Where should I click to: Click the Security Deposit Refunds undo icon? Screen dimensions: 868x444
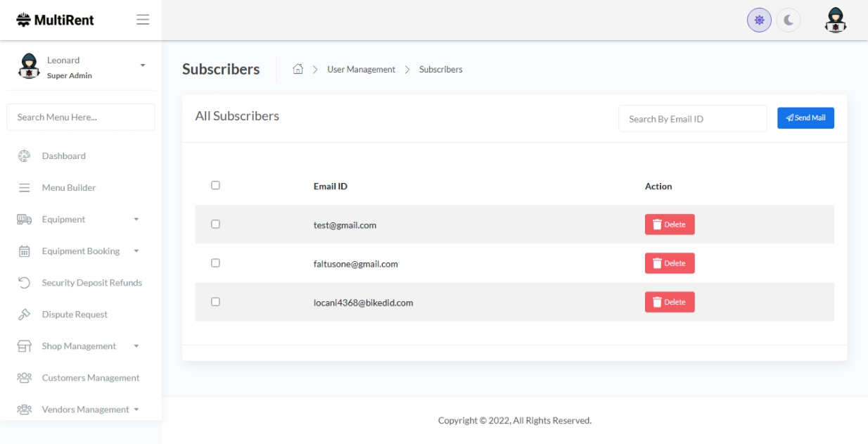tap(24, 283)
